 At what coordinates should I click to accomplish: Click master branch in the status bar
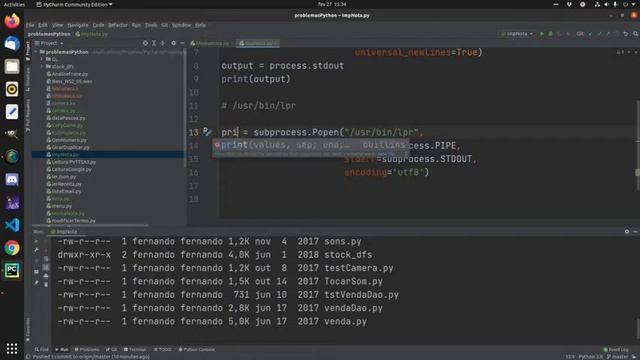tap(619, 357)
